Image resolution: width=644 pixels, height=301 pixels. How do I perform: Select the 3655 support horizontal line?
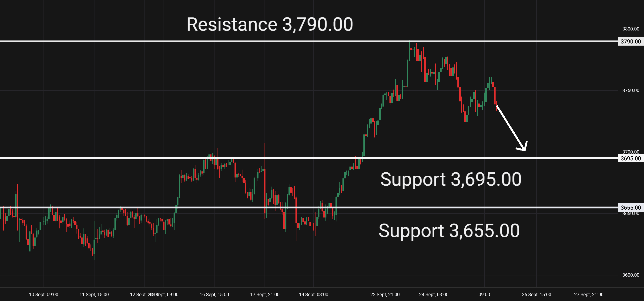pos(309,207)
